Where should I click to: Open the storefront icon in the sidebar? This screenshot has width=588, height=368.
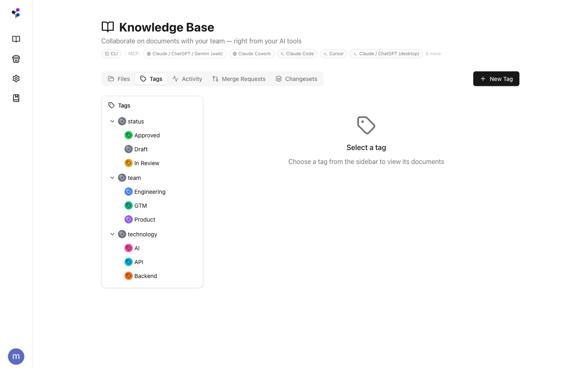pos(16,58)
